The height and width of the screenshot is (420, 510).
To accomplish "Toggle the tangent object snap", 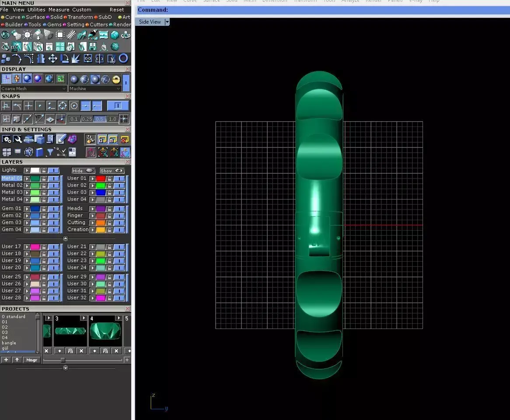I will point(17,106).
